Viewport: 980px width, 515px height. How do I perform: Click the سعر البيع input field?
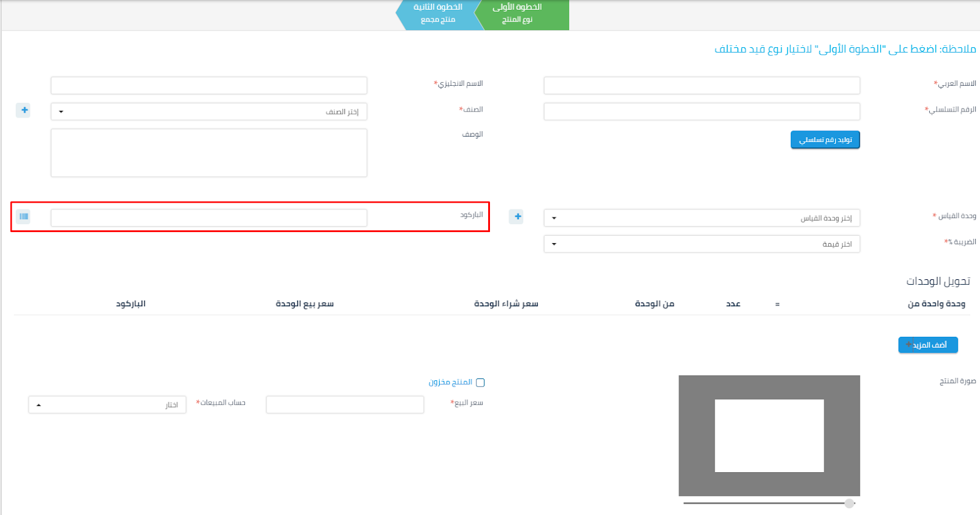[345, 405]
